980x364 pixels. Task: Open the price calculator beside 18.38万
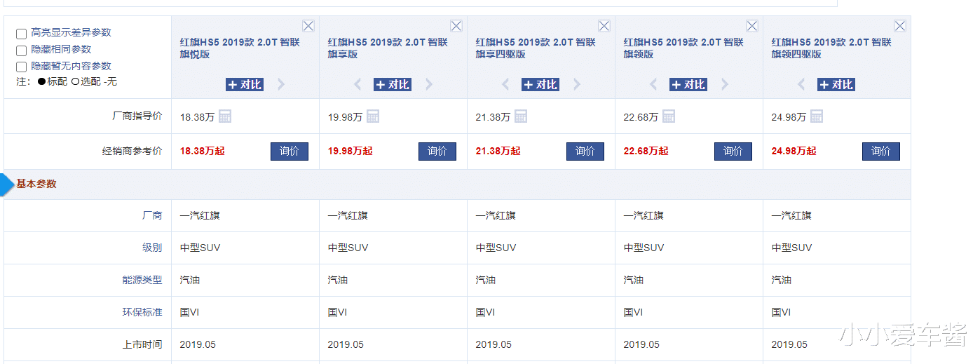click(x=225, y=116)
